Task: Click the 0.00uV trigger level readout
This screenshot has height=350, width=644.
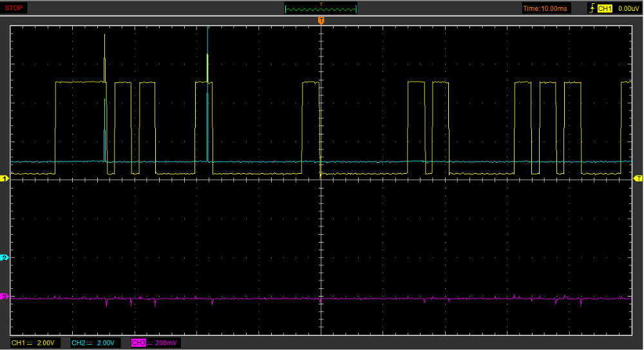Action: 628,8
